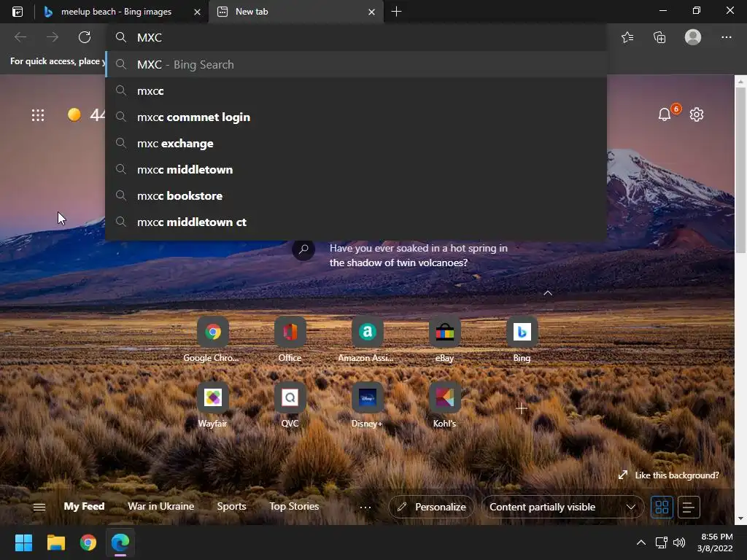The width and height of the screenshot is (747, 560).
Task: Show hidden system tray icons
Action: pyautogui.click(x=641, y=542)
